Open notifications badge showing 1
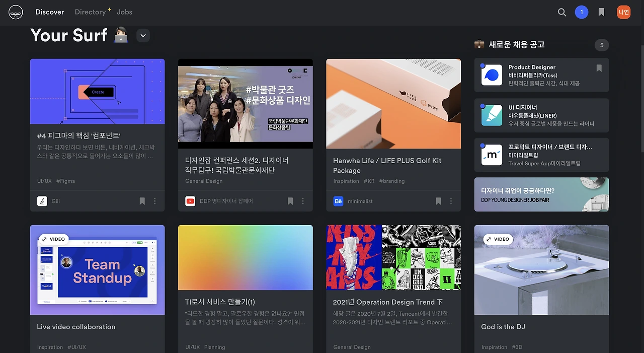Screen dimensions: 644x353 click(x=582, y=12)
